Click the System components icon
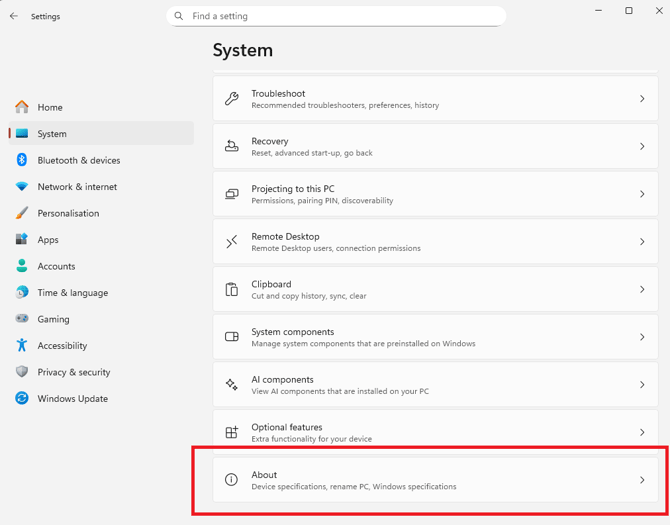The height and width of the screenshot is (525, 670). point(232,337)
